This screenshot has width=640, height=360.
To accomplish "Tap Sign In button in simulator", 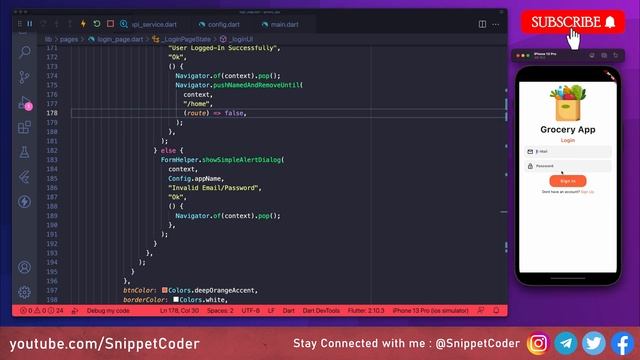I will pos(568,181).
